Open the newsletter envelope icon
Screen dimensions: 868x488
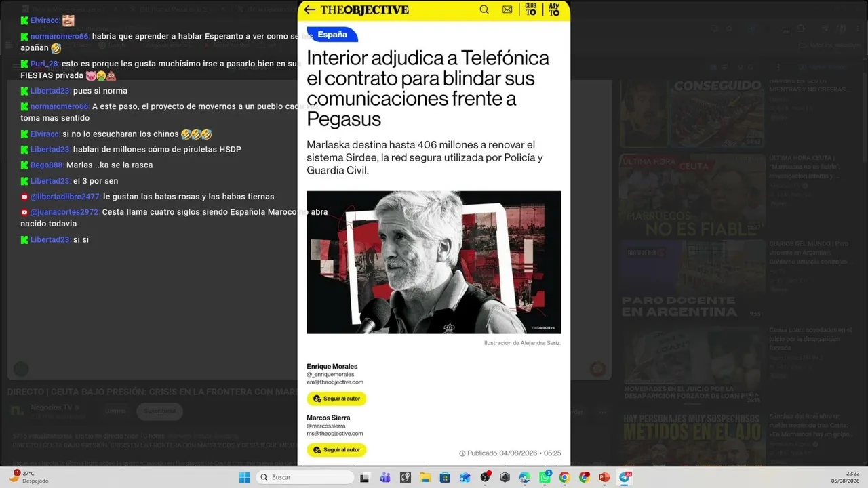pyautogui.click(x=507, y=9)
